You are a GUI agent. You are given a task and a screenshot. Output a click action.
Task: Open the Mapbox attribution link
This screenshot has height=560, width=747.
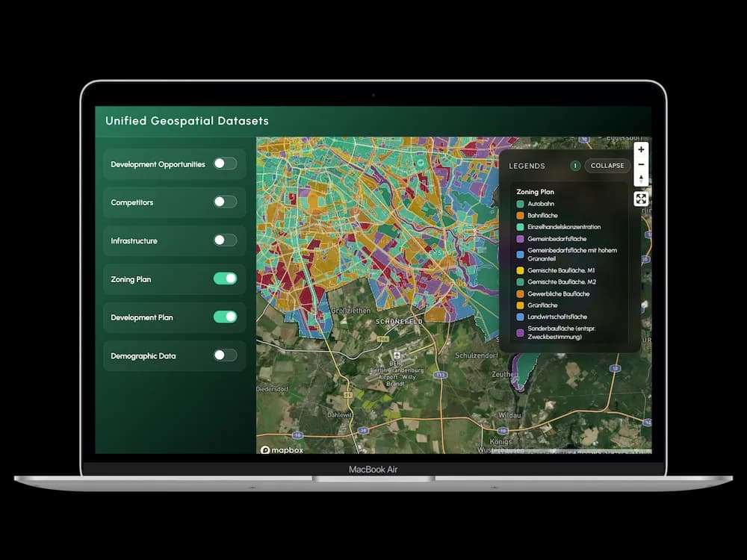281,449
